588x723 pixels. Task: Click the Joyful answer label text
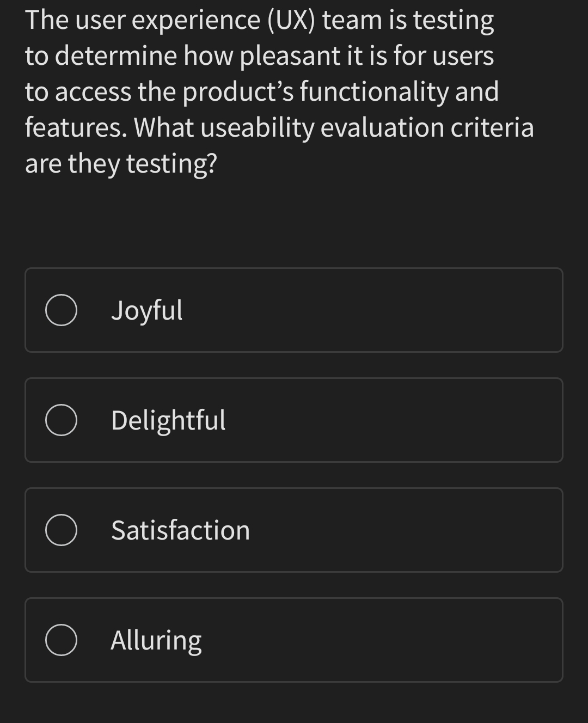point(147,310)
